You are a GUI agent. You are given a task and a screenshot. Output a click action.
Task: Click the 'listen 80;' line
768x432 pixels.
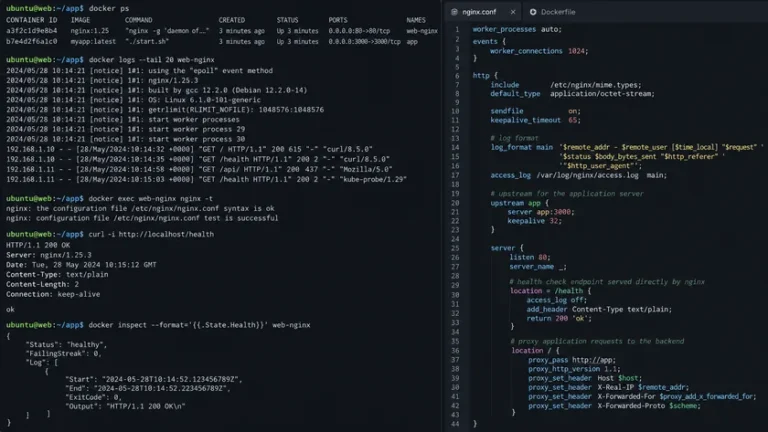point(530,257)
